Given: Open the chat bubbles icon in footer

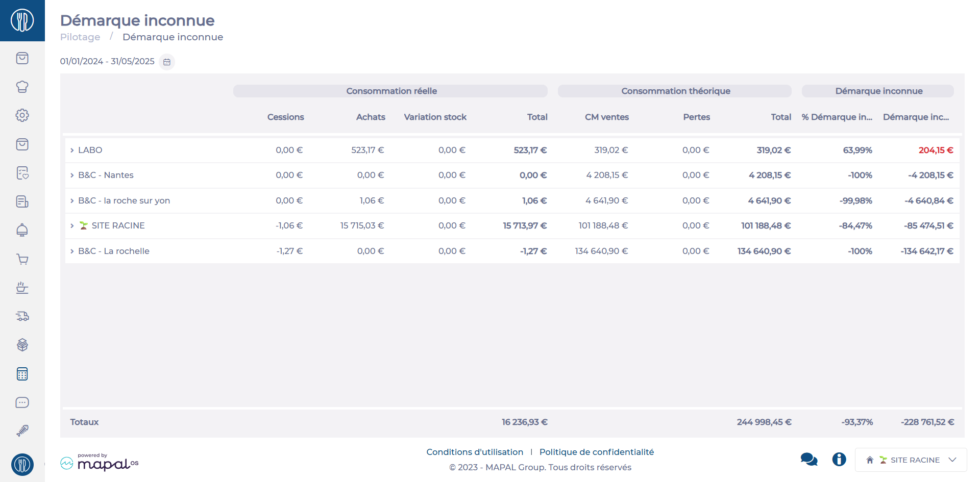Looking at the screenshot, I should tap(808, 460).
